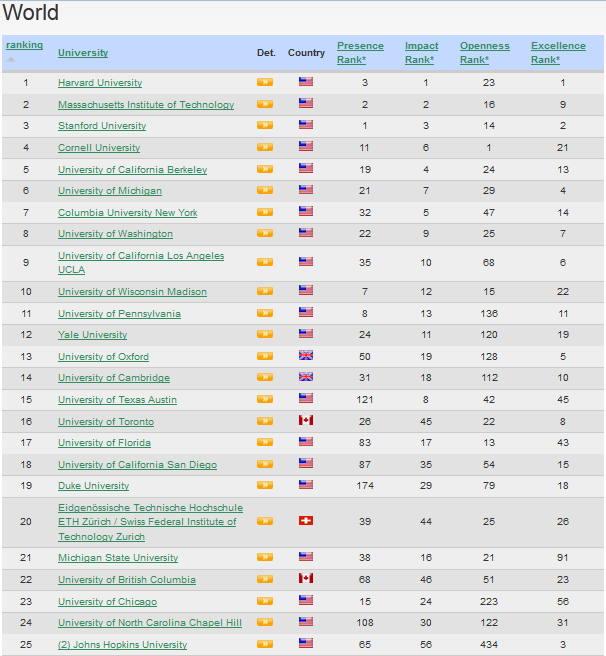Open the University of Toronto link
Screen dimensions: 606x656
coord(106,421)
